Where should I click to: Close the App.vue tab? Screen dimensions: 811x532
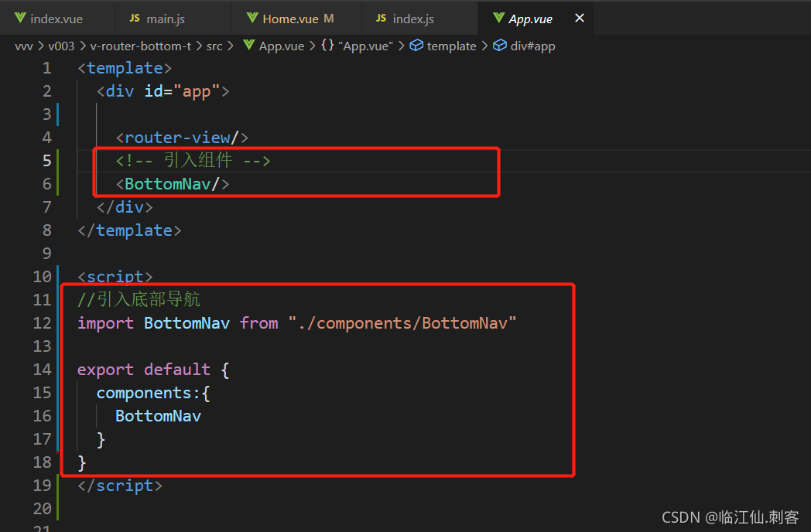(580, 18)
